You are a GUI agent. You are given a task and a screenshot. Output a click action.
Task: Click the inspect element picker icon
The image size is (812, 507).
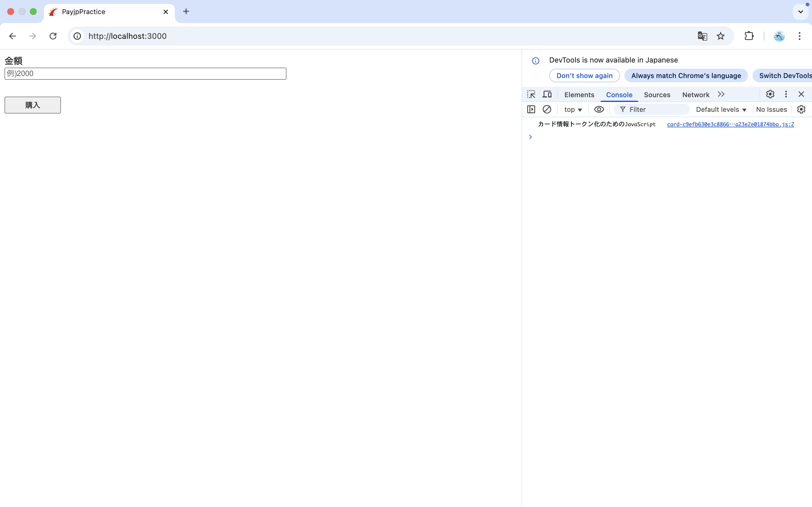click(x=531, y=94)
